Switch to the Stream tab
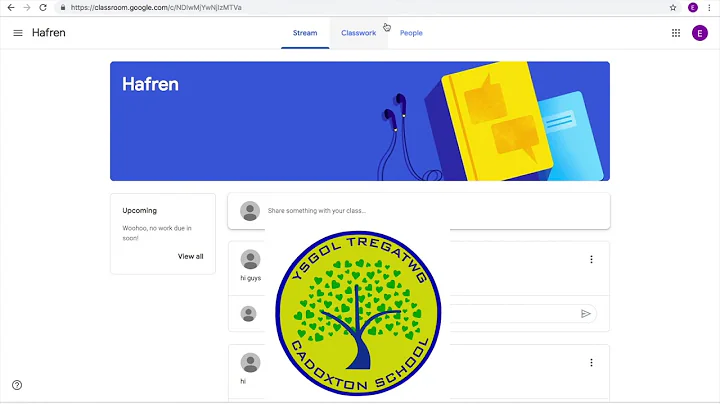This screenshot has width=720, height=404. (x=305, y=33)
